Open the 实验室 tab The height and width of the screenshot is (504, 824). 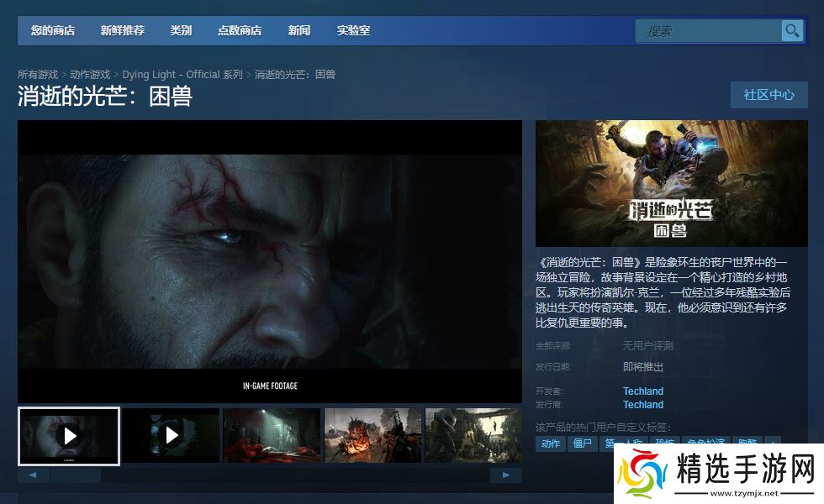pos(353,31)
